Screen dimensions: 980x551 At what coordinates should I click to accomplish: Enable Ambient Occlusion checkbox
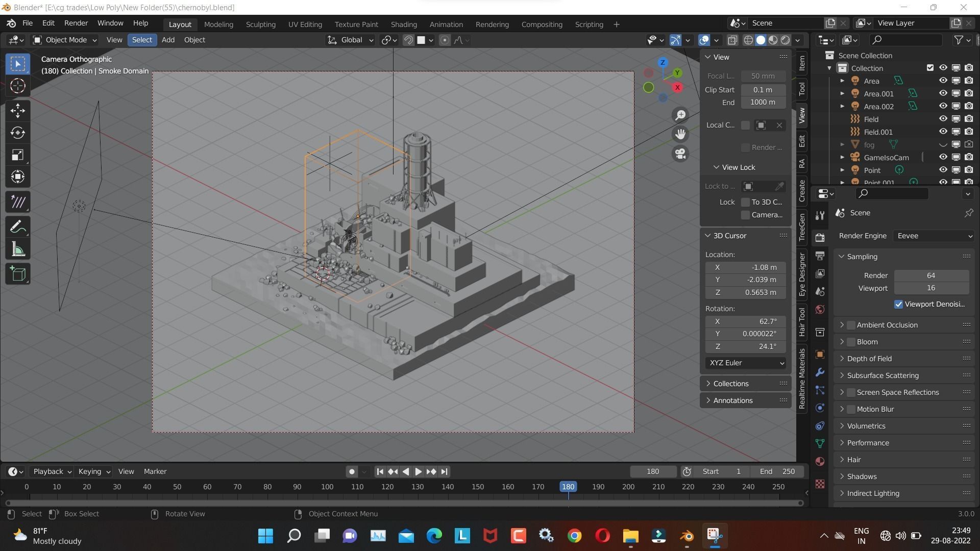click(x=851, y=325)
